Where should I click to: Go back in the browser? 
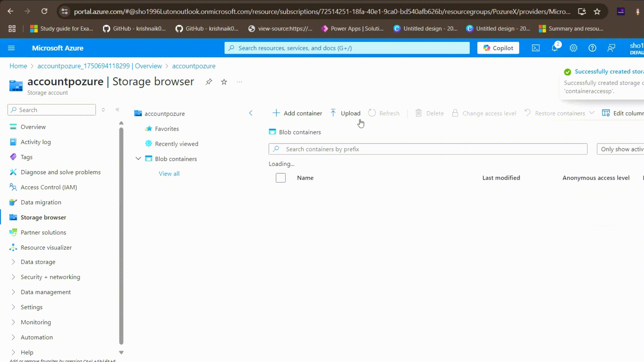[x=10, y=11]
